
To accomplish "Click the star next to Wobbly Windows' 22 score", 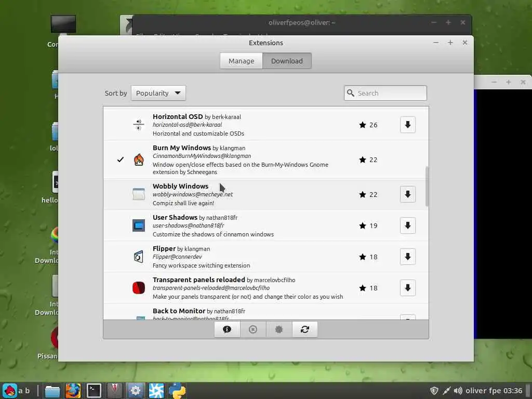I will point(363,194).
